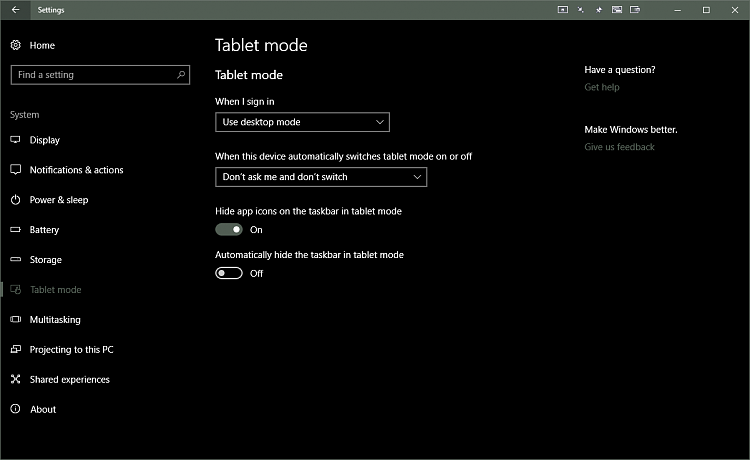Click the back arrow in title bar
The width and height of the screenshot is (750, 460).
15,10
